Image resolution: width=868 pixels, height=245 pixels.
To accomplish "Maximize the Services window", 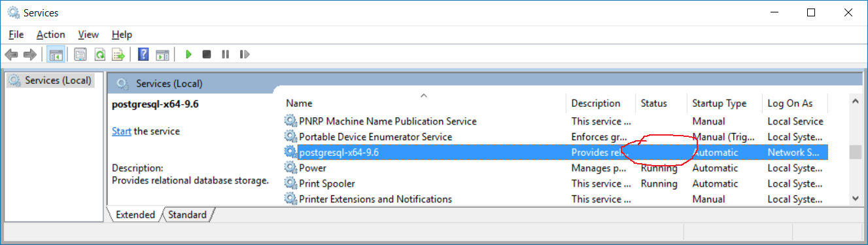I will tap(811, 12).
